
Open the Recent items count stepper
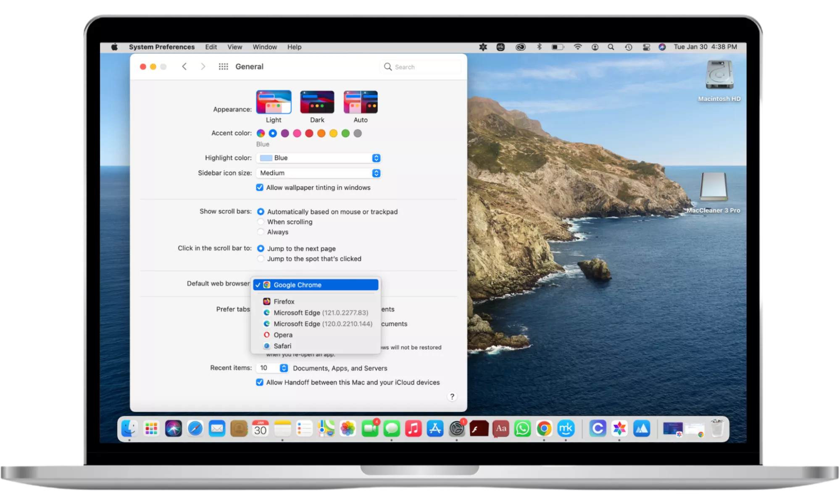[x=284, y=368]
